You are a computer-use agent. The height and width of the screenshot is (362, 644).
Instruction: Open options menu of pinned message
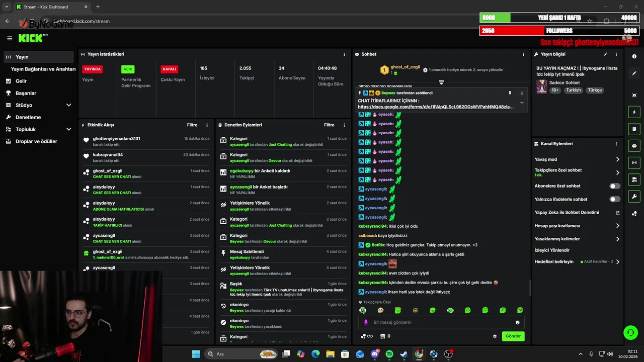522,93
